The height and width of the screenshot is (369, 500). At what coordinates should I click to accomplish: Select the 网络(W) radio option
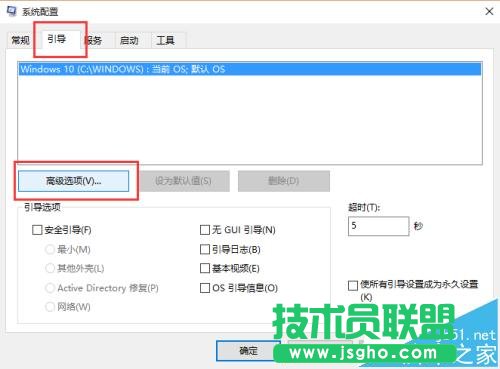point(50,307)
